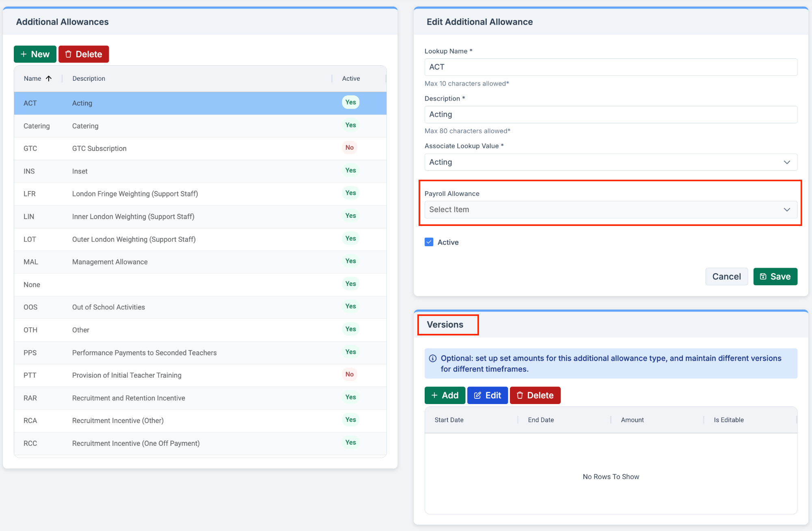Sort by Description column header
This screenshot has width=812, height=531.
(89, 79)
